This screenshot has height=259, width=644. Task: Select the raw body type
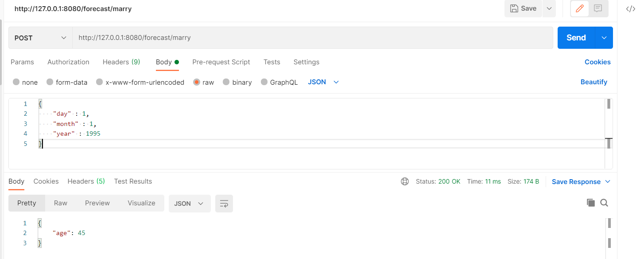pos(203,82)
